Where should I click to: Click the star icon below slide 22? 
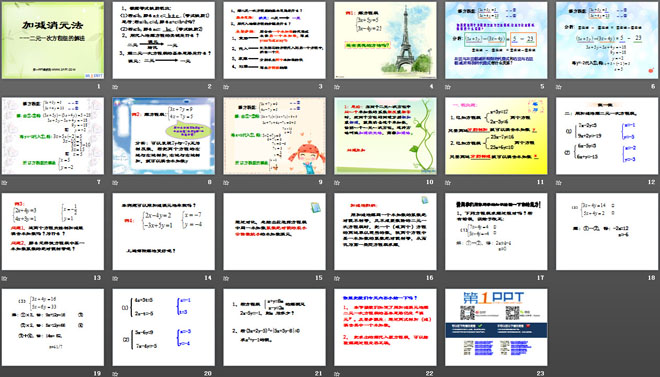click(337, 374)
